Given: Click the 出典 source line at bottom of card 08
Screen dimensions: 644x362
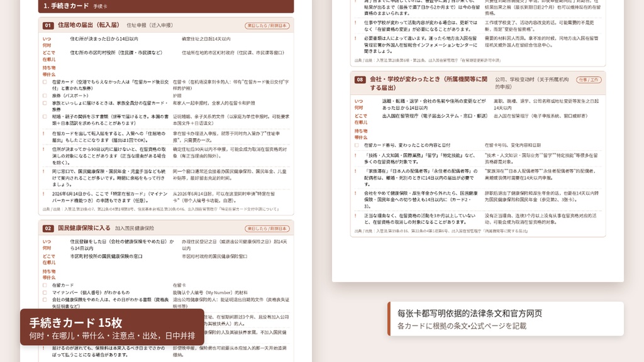Looking at the screenshot, I should [441, 231].
